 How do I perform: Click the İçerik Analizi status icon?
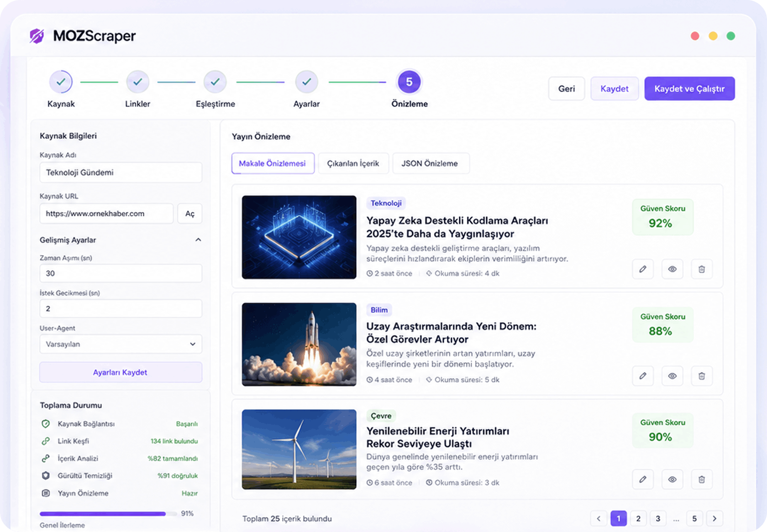tap(46, 459)
